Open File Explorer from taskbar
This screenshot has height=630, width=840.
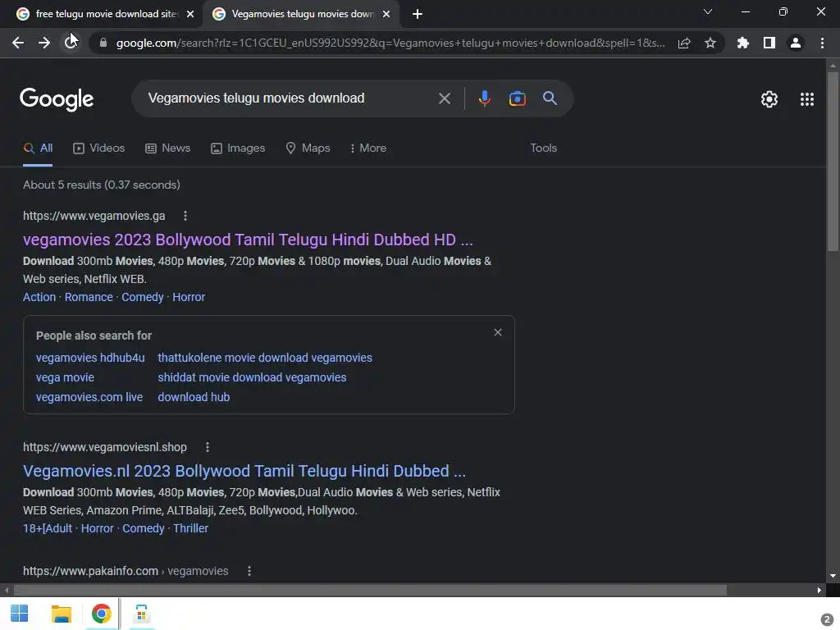click(x=61, y=614)
